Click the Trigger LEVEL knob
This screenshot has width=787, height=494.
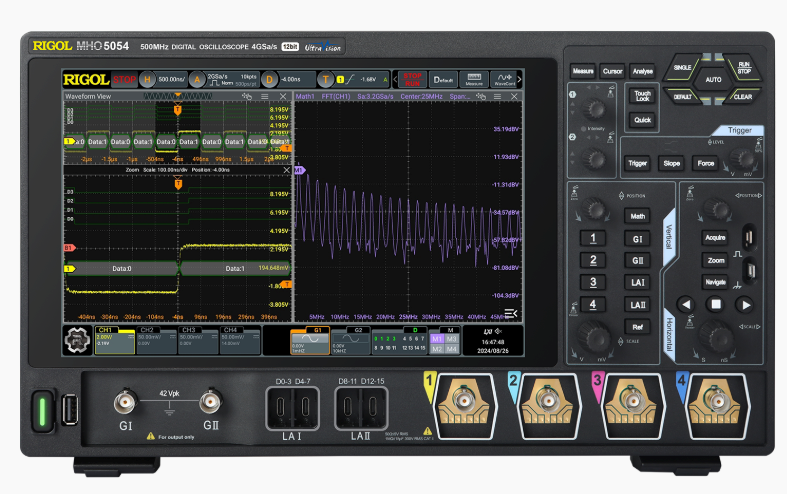741,158
